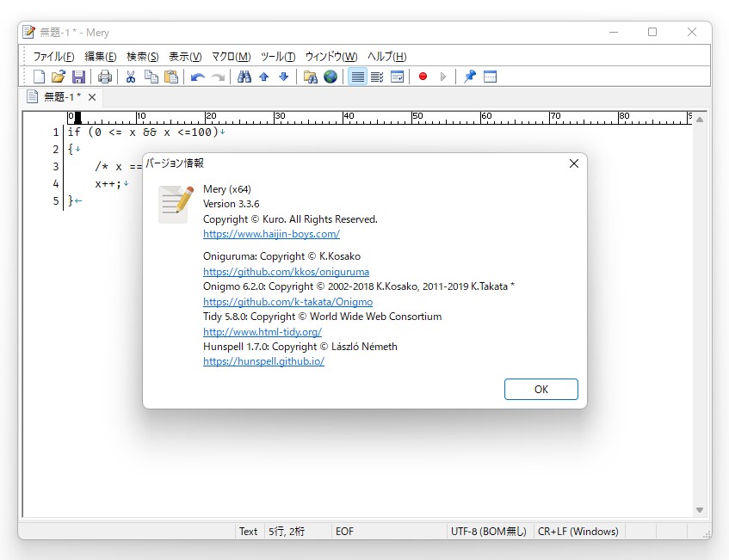Create a new file with the blank page icon

click(39, 77)
